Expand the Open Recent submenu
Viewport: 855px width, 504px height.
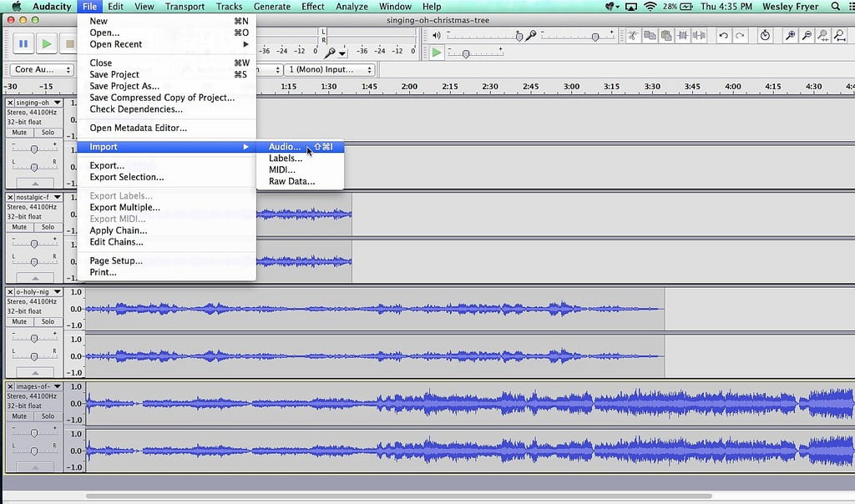click(166, 44)
